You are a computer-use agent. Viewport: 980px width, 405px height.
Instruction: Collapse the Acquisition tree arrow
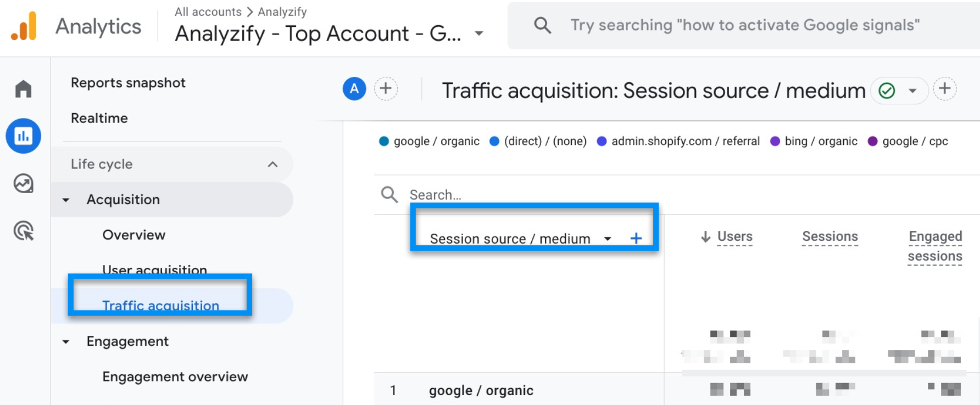coord(66,200)
